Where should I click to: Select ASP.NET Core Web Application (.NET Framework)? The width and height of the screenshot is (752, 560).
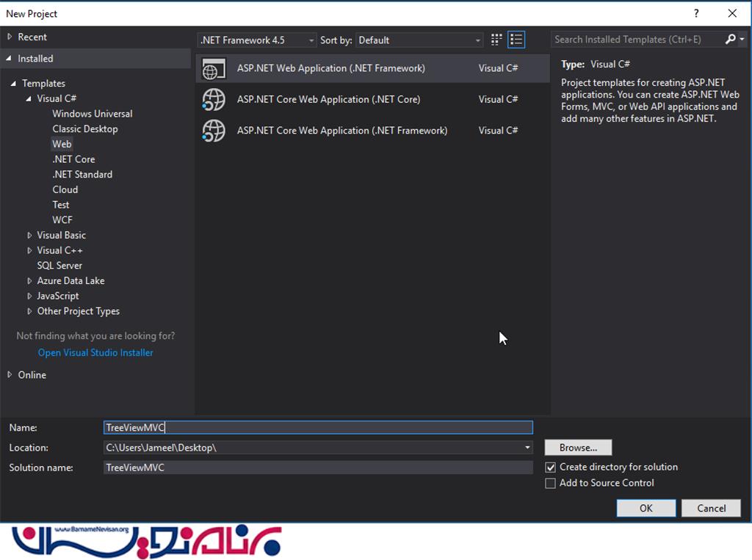coord(372,131)
